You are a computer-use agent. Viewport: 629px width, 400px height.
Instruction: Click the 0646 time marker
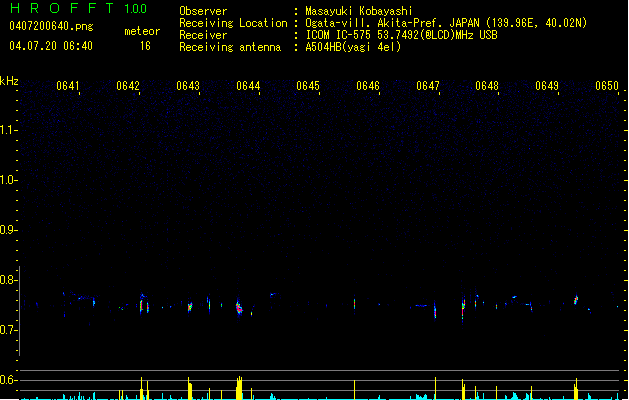pyautogui.click(x=368, y=86)
